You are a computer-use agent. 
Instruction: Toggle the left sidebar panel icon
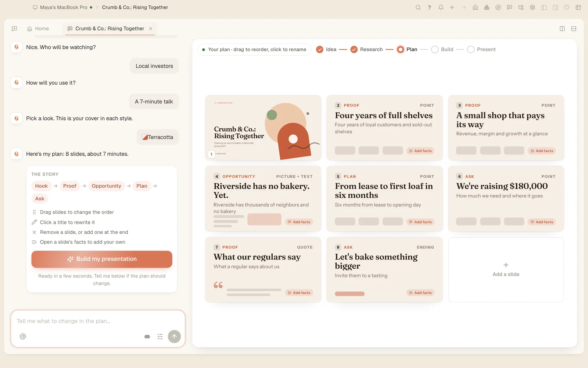pyautogui.click(x=544, y=7)
